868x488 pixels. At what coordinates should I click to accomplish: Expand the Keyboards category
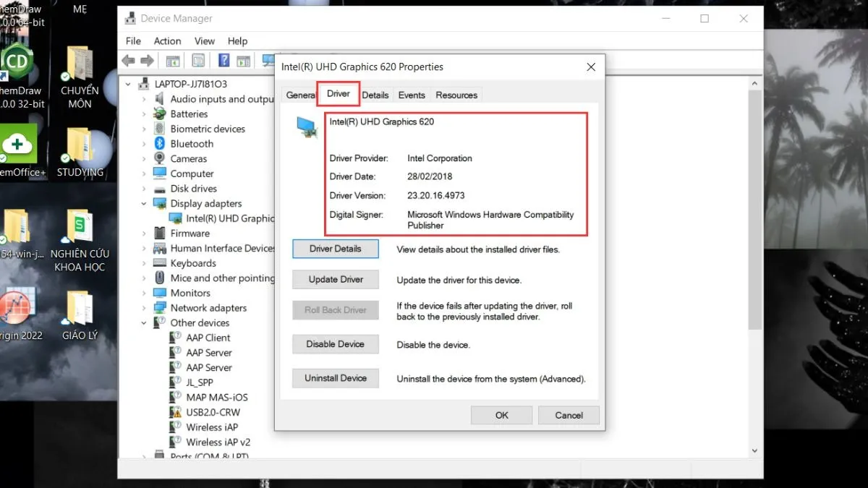point(144,263)
